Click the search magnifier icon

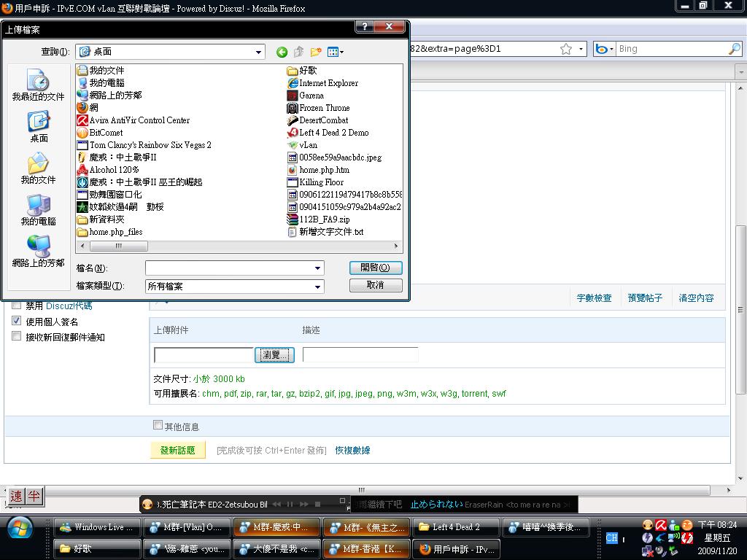click(x=735, y=49)
